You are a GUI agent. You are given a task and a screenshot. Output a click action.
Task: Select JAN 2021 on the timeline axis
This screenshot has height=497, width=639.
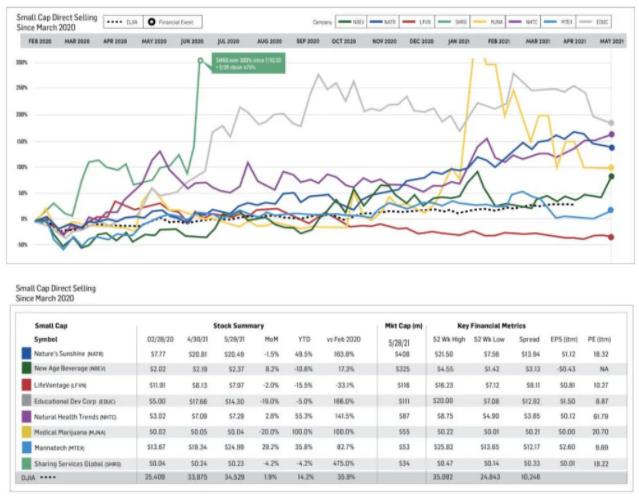pos(459,42)
